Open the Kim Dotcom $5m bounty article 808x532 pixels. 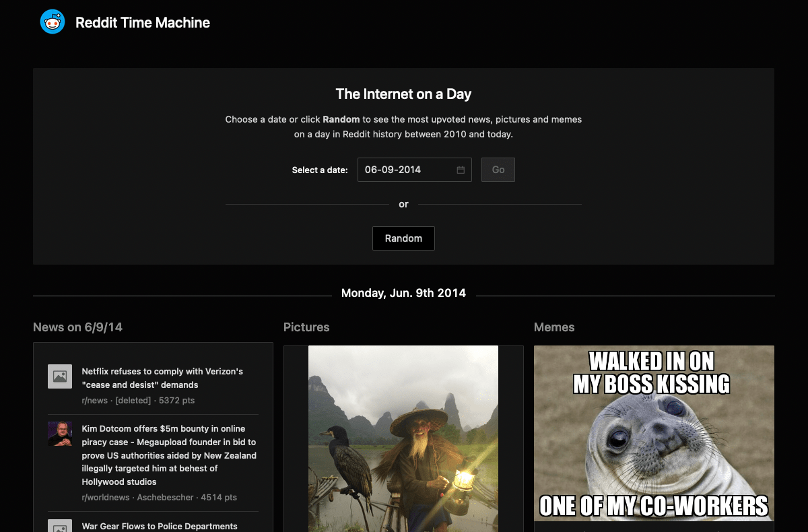coord(167,455)
